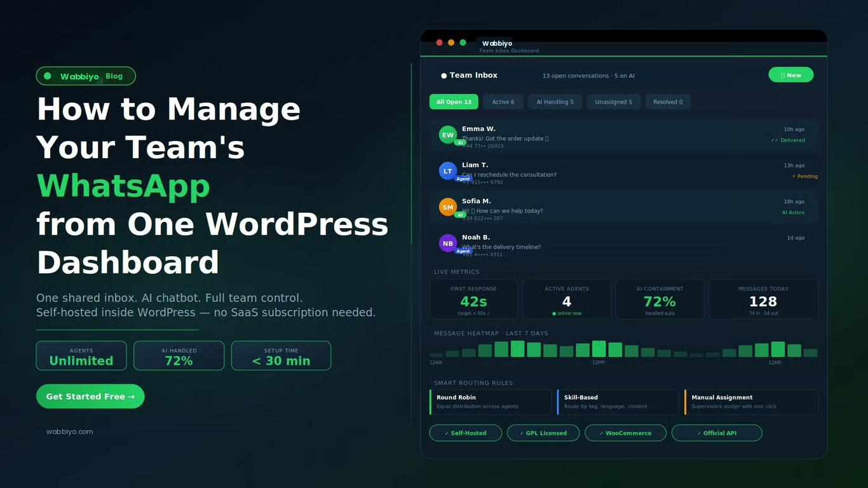Click the red window close dot
This screenshot has width=868, height=488.
pyautogui.click(x=439, y=43)
